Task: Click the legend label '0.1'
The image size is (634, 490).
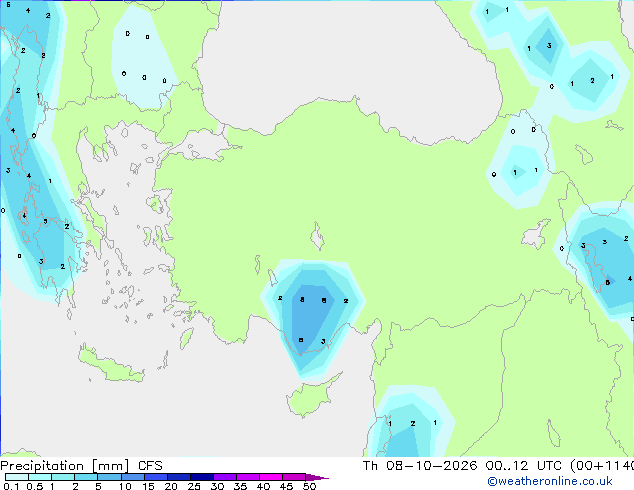Action: point(11,486)
